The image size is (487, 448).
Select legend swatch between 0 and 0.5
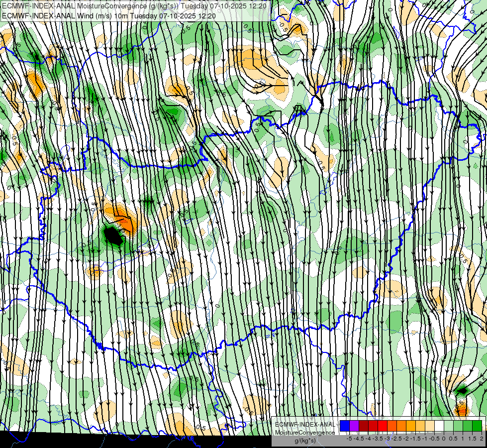449,426
